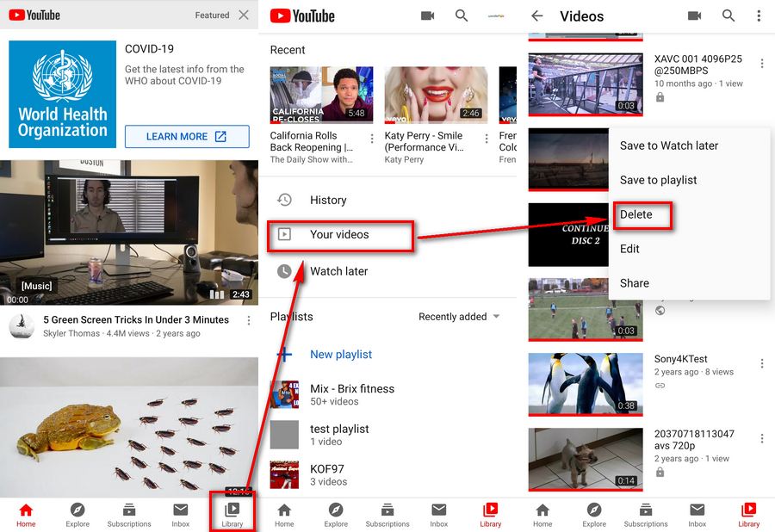Tap LEARN MORE on WHO card
Screen dimensions: 775x532
pyautogui.click(x=187, y=136)
